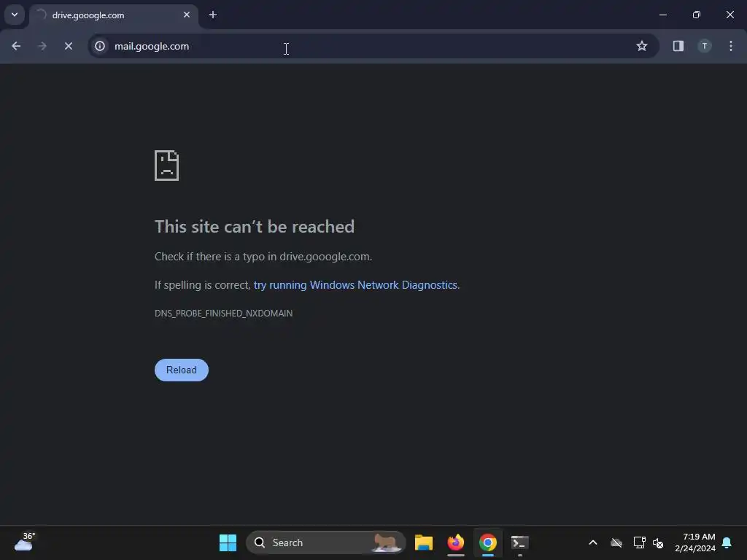Click the sad page error icon
This screenshot has width=747, height=560.
(x=167, y=166)
